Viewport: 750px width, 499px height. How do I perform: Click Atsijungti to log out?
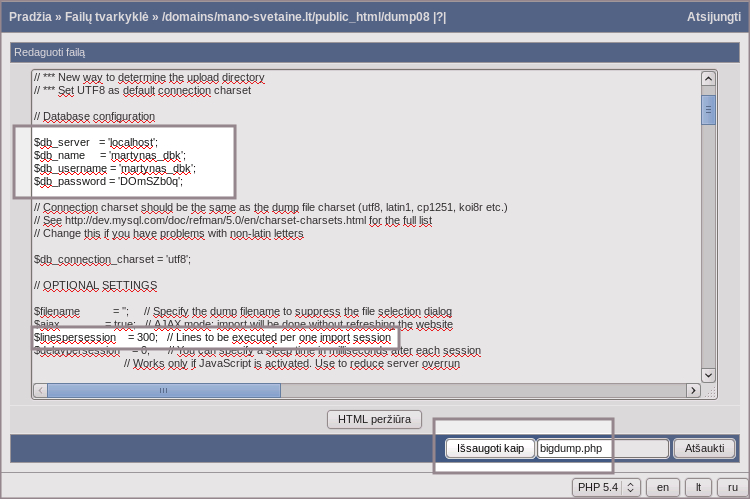pos(713,17)
